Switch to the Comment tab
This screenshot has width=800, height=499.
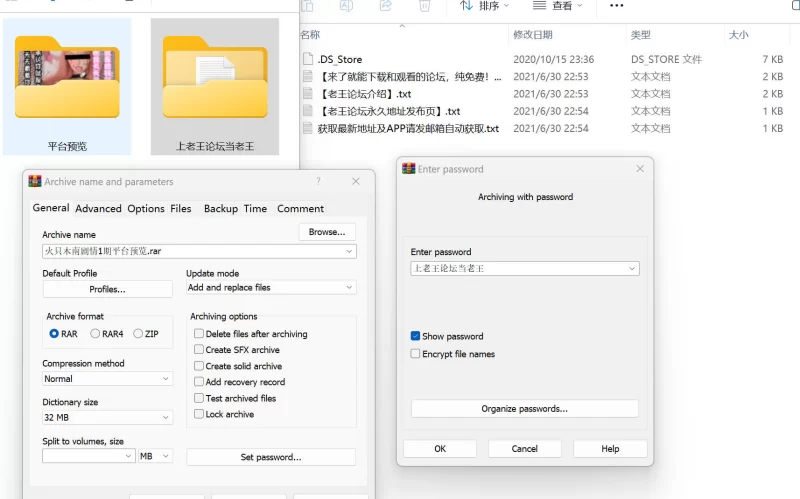(x=301, y=209)
